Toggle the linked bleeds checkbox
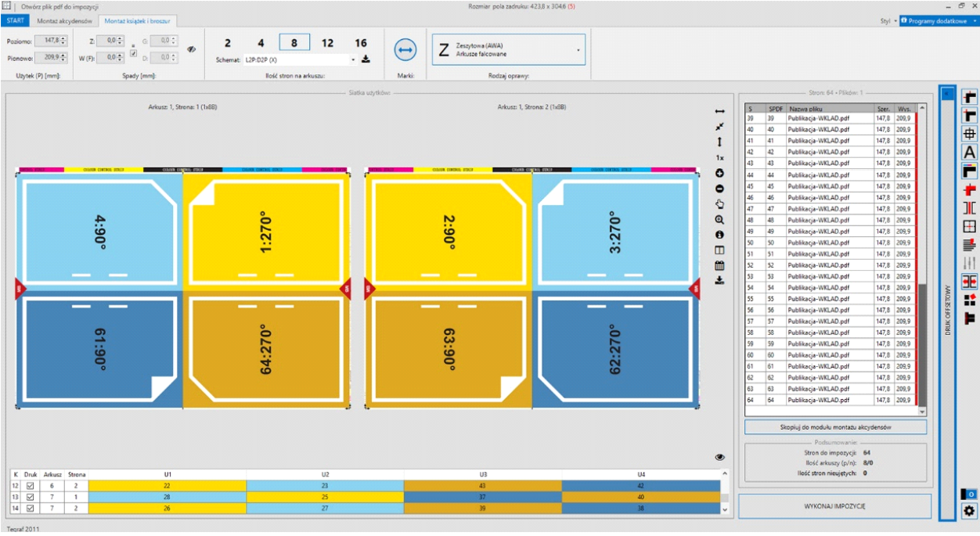Image resolution: width=980 pixels, height=536 pixels. coord(133,53)
